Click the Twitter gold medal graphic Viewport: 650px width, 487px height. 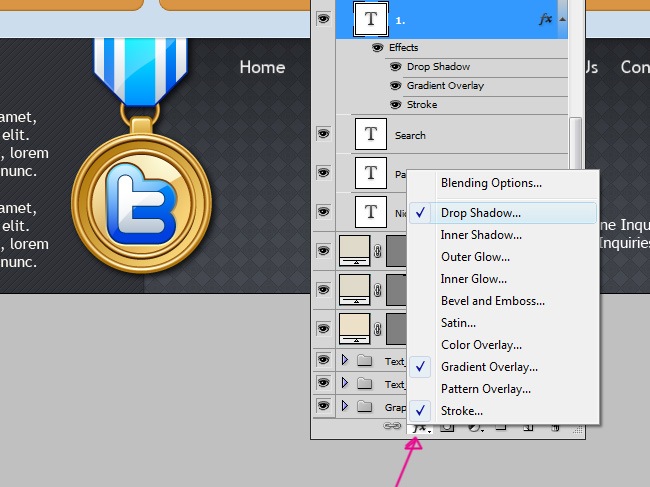click(141, 155)
